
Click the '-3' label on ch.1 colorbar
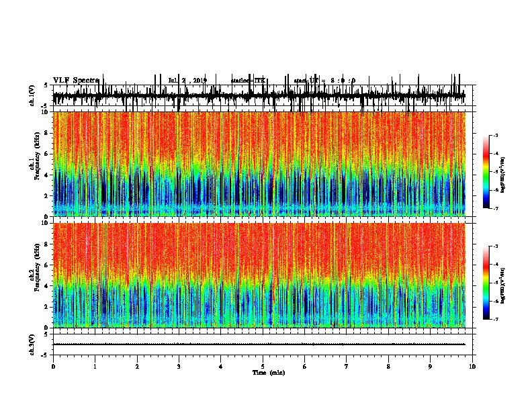pos(496,135)
